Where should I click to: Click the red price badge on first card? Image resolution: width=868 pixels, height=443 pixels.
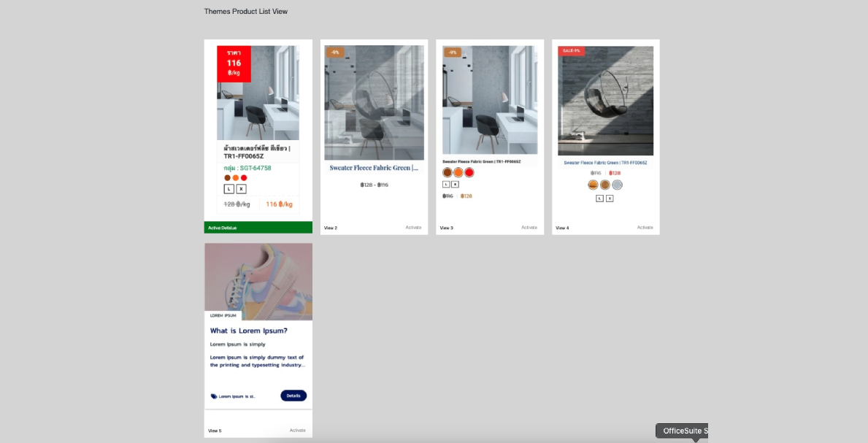click(234, 63)
